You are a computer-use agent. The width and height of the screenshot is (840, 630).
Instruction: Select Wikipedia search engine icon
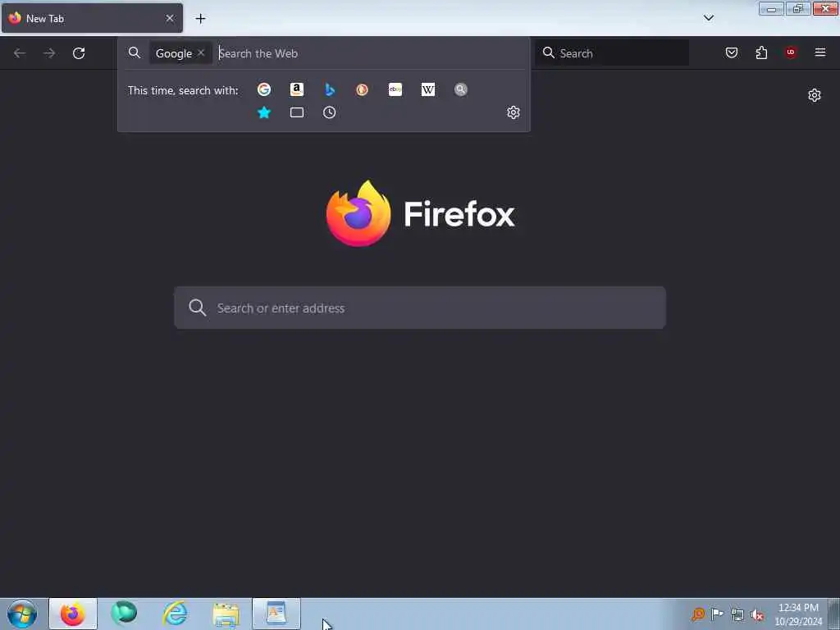point(428,89)
